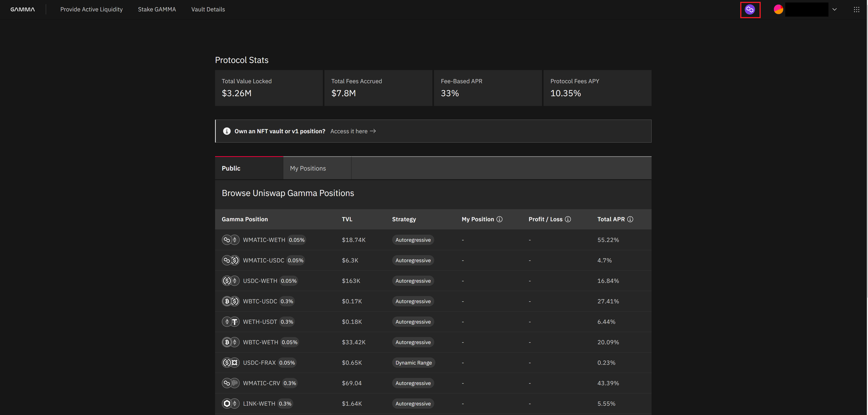
Task: Click the Total Fees Accrued $7.8M card
Action: (378, 88)
